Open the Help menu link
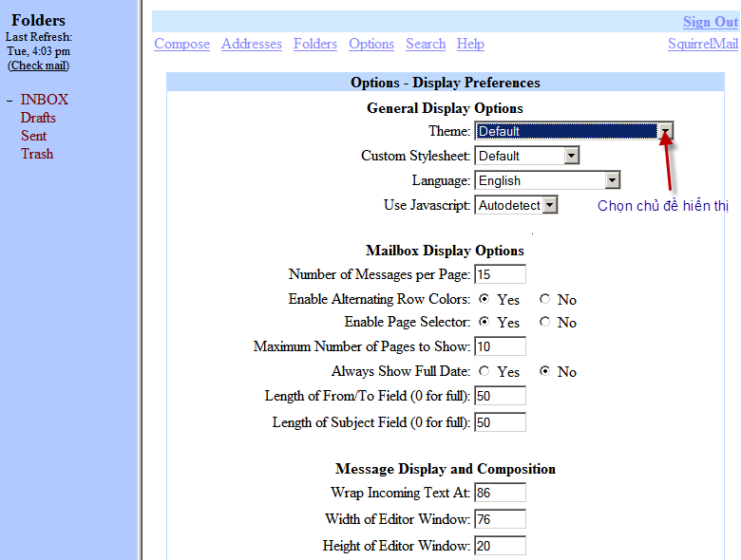The width and height of the screenshot is (741, 560). [470, 44]
